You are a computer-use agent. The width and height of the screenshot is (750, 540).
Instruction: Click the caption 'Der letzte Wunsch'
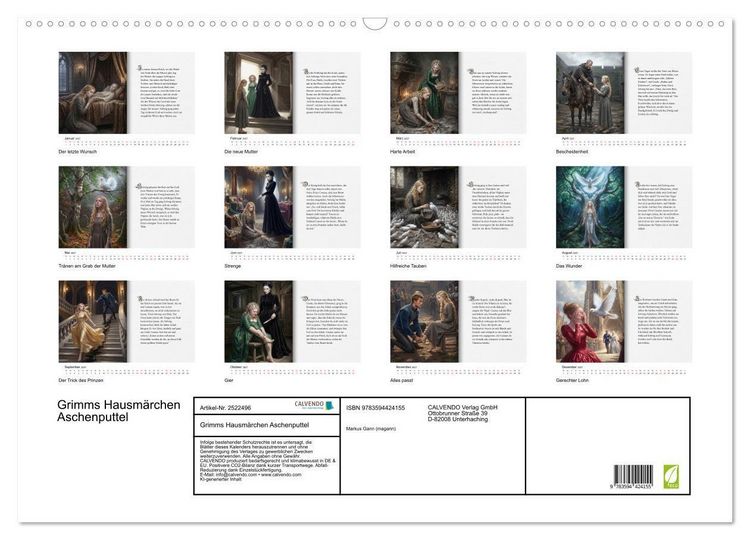coord(77,152)
